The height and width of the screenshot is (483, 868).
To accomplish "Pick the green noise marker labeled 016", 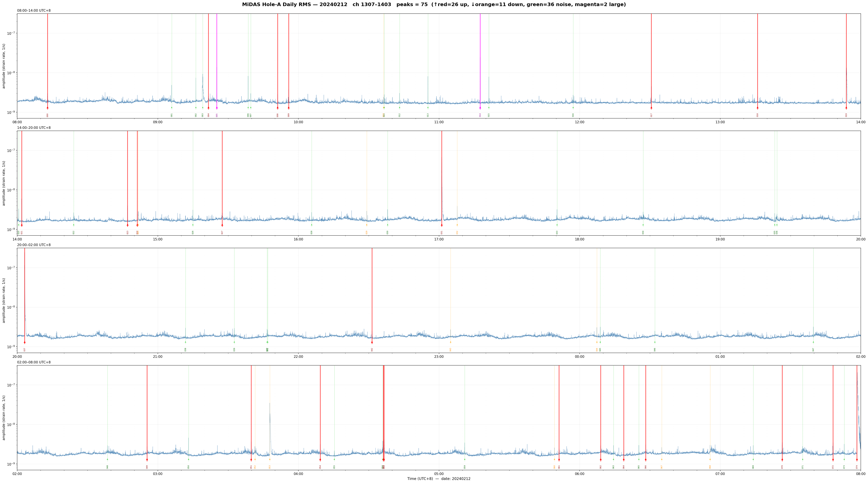I will [573, 108].
